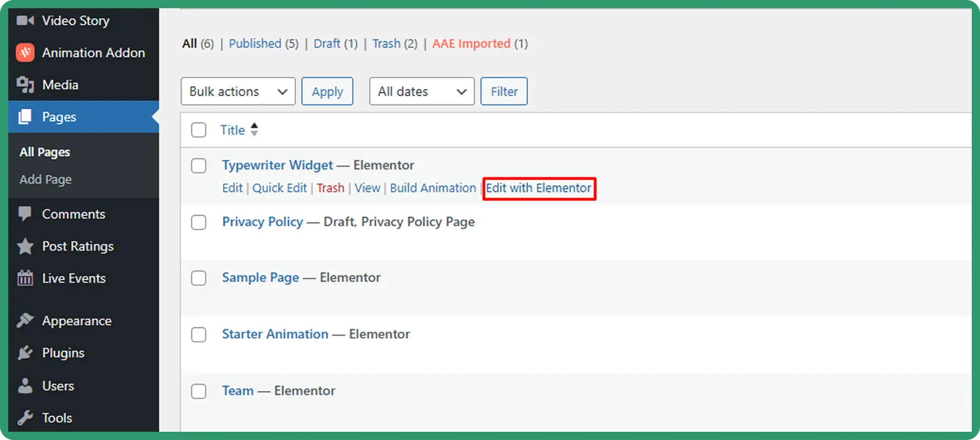
Task: Filter by Draft pages
Action: coord(327,43)
